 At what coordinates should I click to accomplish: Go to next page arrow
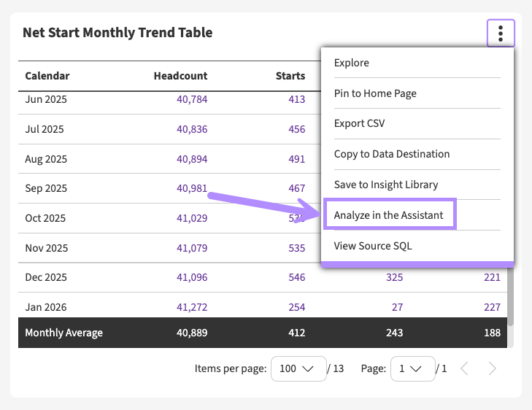[x=492, y=368]
